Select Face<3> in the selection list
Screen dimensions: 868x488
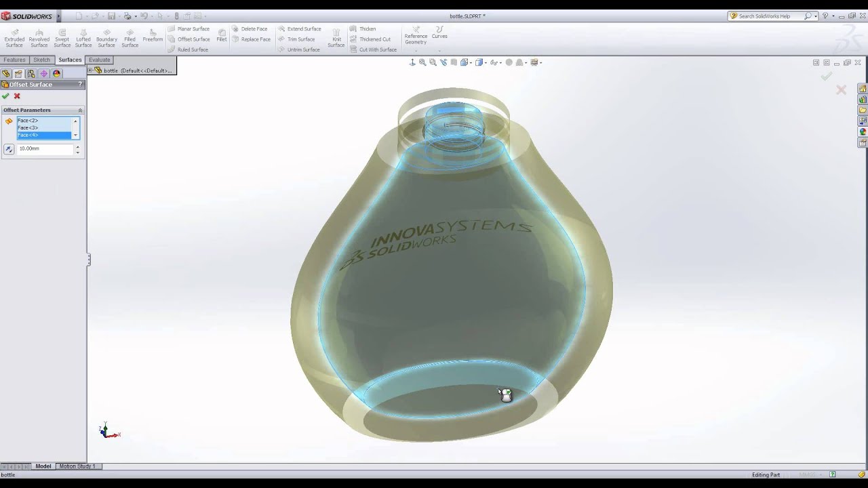point(45,127)
